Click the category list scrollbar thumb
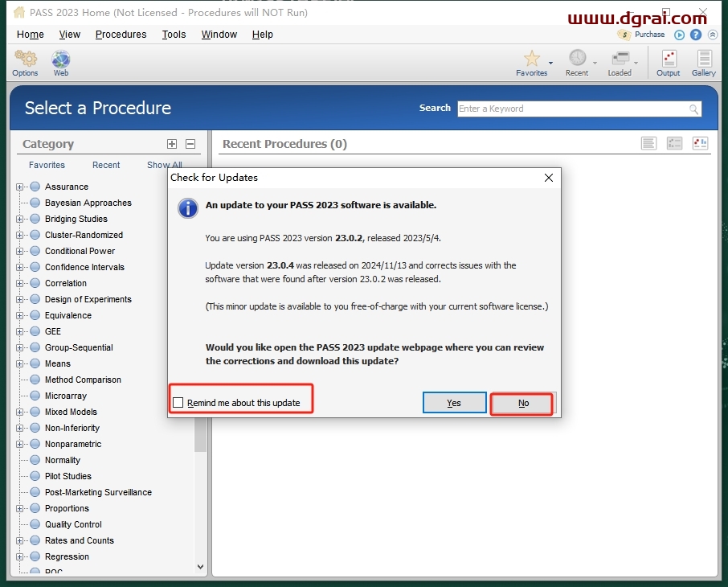This screenshot has height=587, width=728. tap(201, 434)
